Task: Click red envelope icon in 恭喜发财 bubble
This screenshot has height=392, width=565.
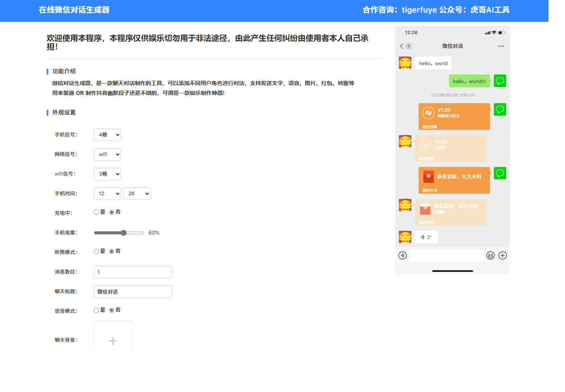Action: click(x=428, y=176)
